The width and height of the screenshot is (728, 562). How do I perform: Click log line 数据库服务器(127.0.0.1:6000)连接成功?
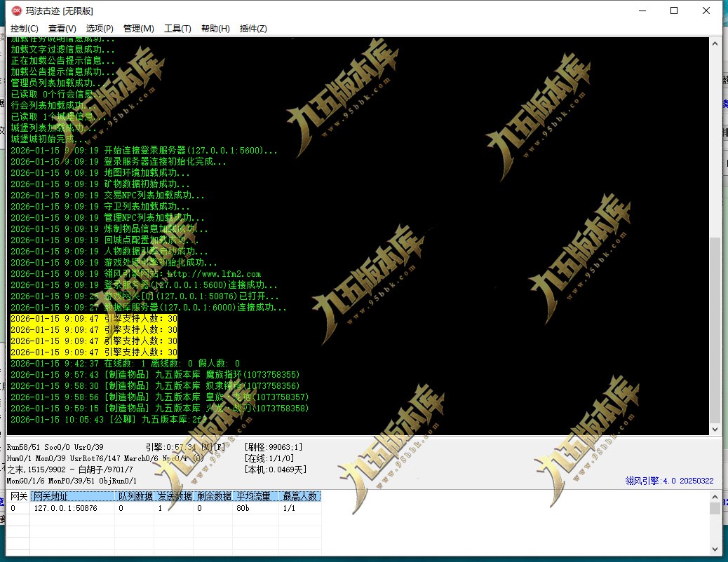pyautogui.click(x=149, y=307)
